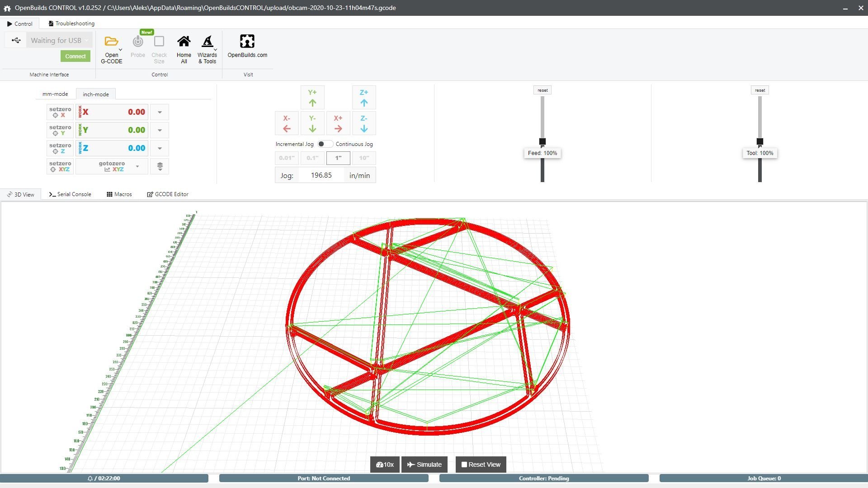The height and width of the screenshot is (488, 868).
Task: Click the Open G-CODE folder icon
Action: coord(111,42)
